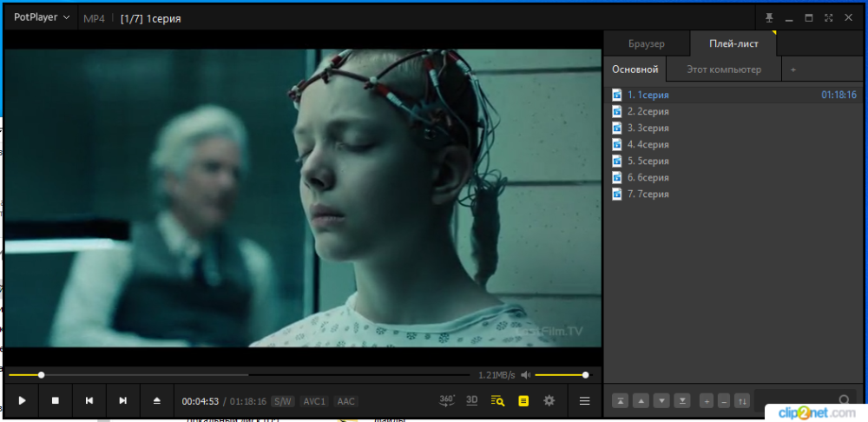Select playlist item 1. 1серия

(733, 95)
